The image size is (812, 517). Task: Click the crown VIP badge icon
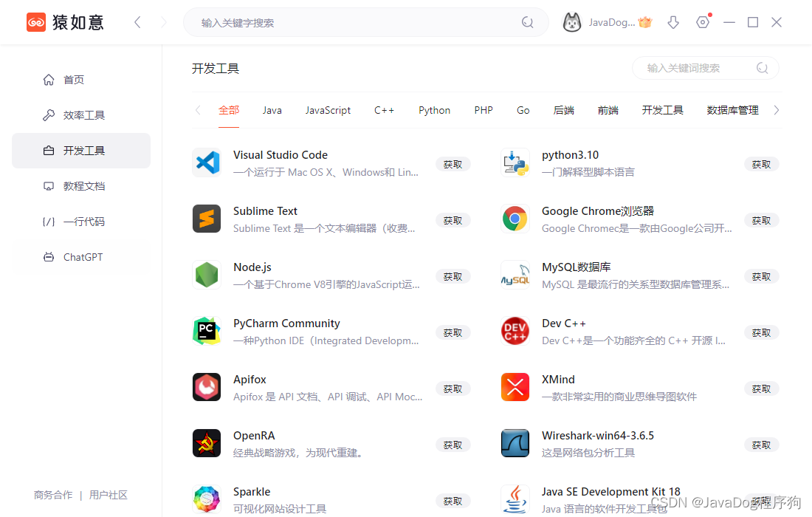tap(645, 22)
